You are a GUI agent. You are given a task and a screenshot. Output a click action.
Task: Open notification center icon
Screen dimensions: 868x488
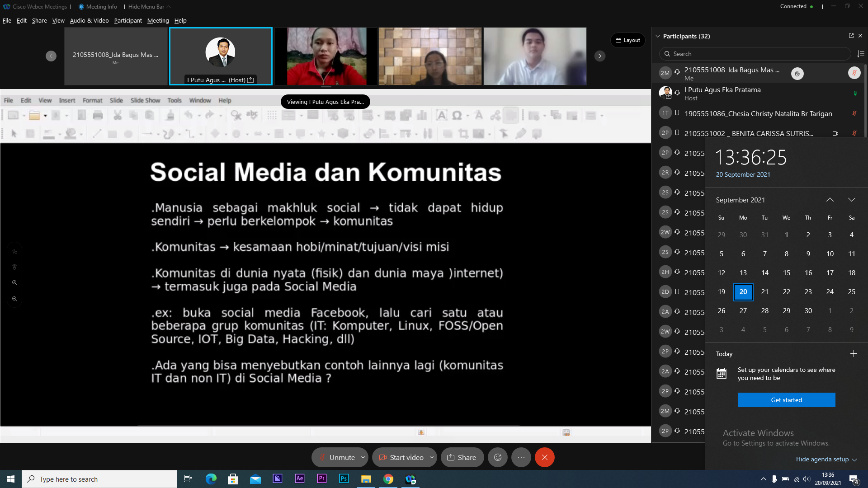[854, 479]
